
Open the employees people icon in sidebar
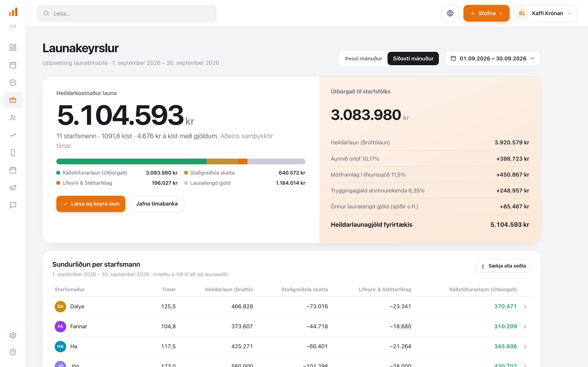coord(13,118)
